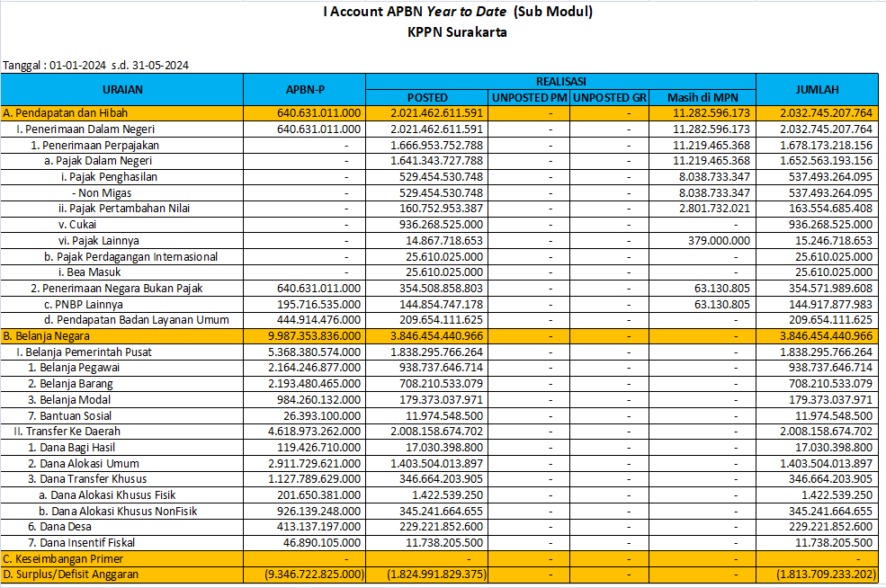
Task: Select row 'II. Transfer Ke Daerah'
Action: (x=440, y=432)
